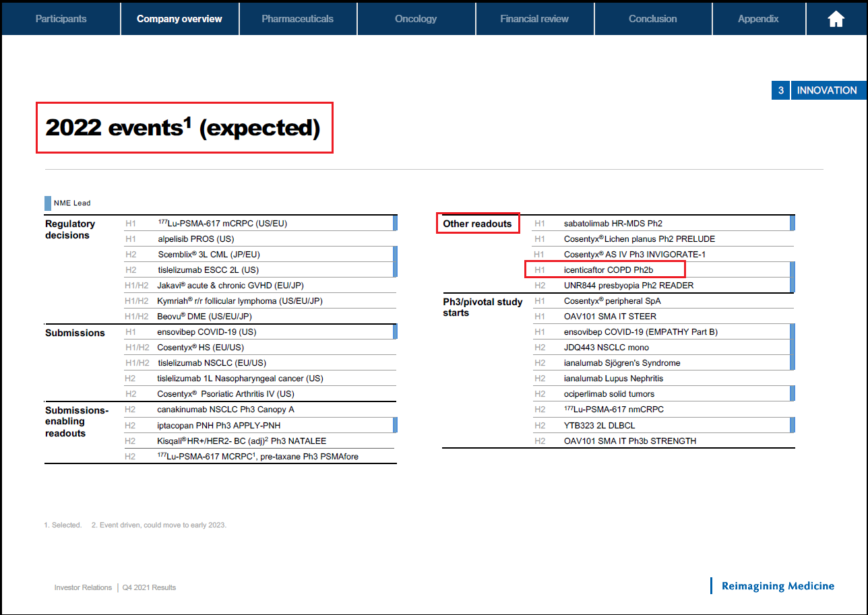868x615 pixels.
Task: Select 'ensovibep COVID-19 (US)' submission row
Action: [x=260, y=331]
